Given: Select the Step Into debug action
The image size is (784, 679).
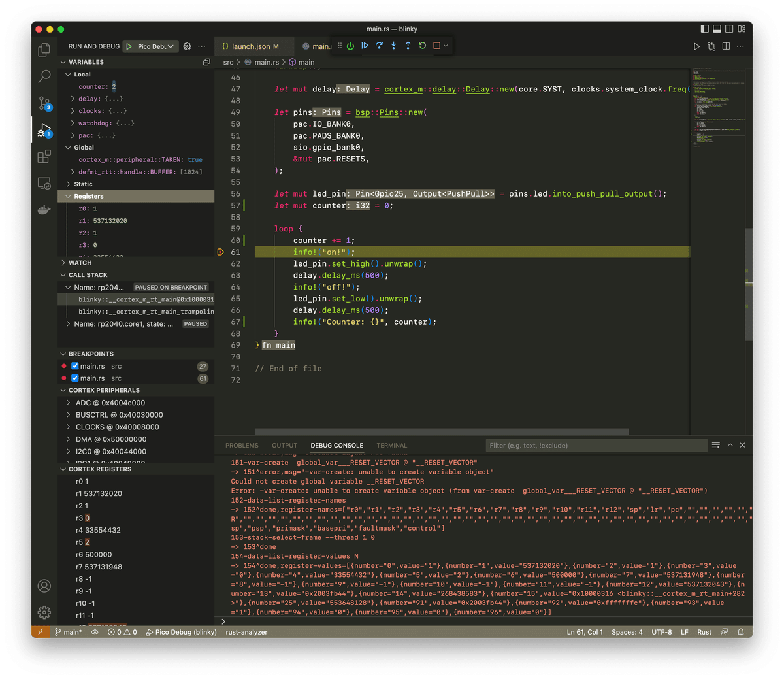Looking at the screenshot, I should tap(393, 46).
